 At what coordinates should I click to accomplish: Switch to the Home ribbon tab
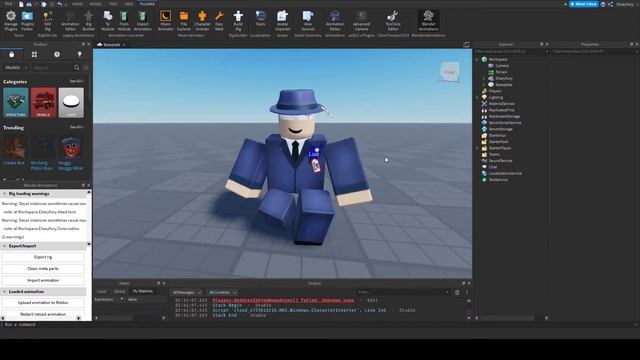click(x=77, y=4)
